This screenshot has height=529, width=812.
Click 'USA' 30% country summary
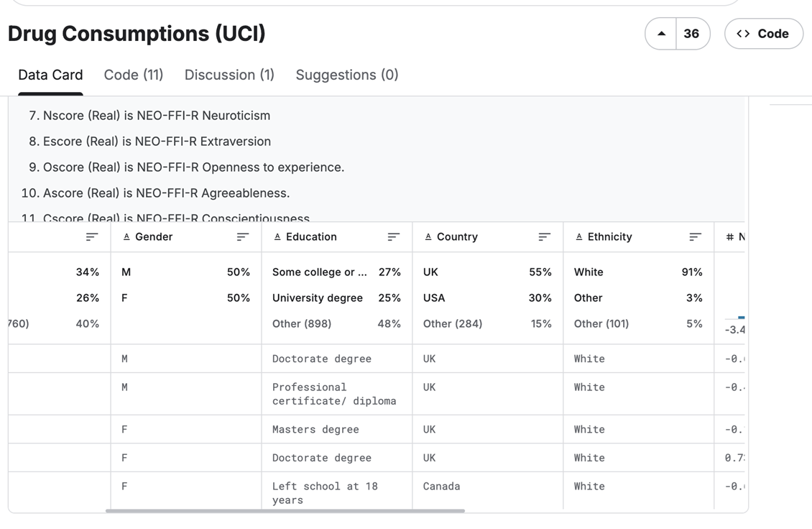click(487, 298)
